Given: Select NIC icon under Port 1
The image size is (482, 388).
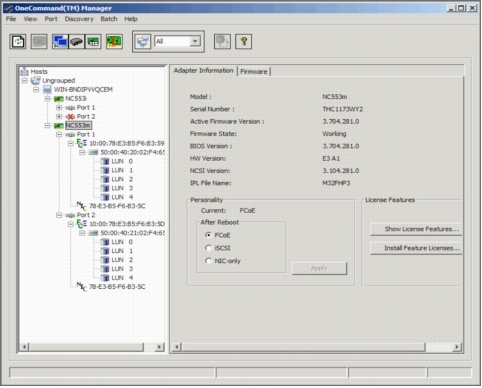Looking at the screenshot, I should [x=82, y=206].
